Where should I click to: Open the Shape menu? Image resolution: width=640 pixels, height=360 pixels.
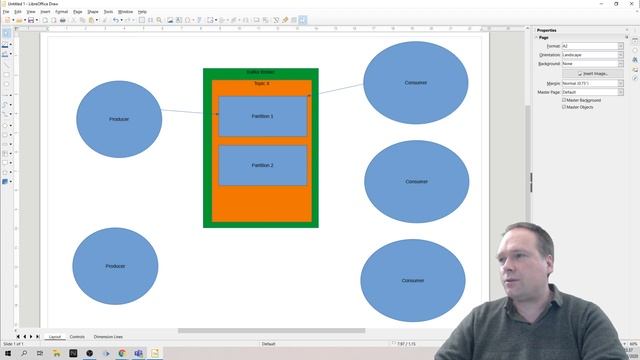coord(93,12)
